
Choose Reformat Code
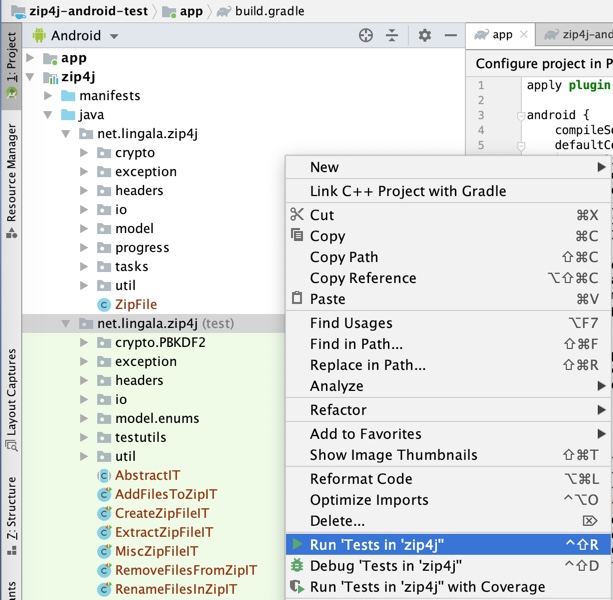pos(448,479)
